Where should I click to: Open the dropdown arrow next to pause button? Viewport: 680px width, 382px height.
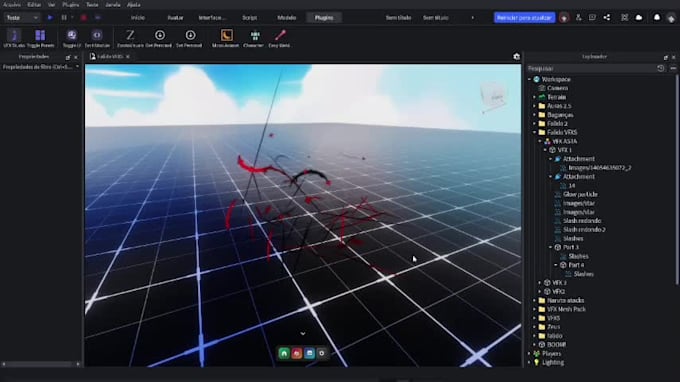coord(72,18)
